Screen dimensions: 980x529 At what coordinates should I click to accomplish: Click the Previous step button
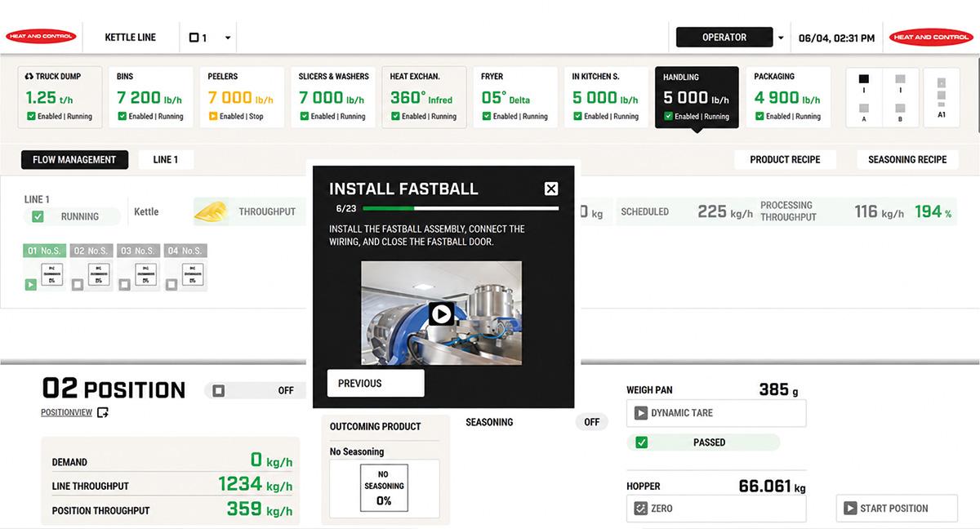[x=376, y=383]
